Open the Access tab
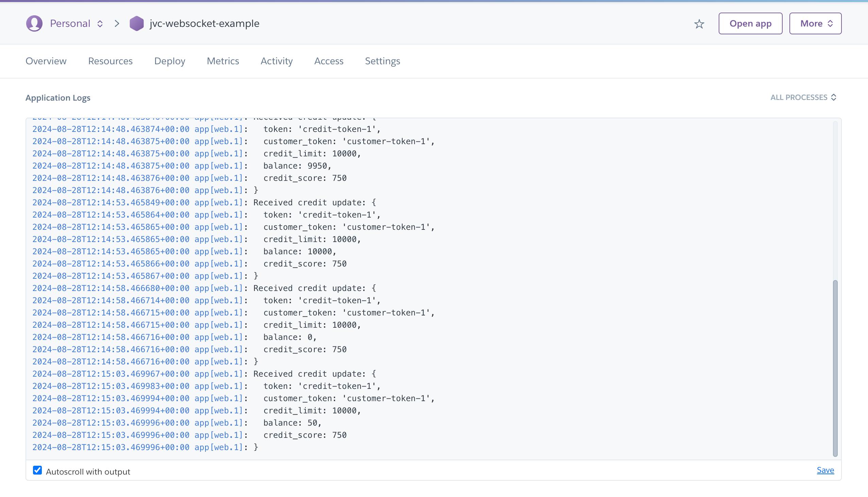The width and height of the screenshot is (868, 497). pyautogui.click(x=329, y=61)
